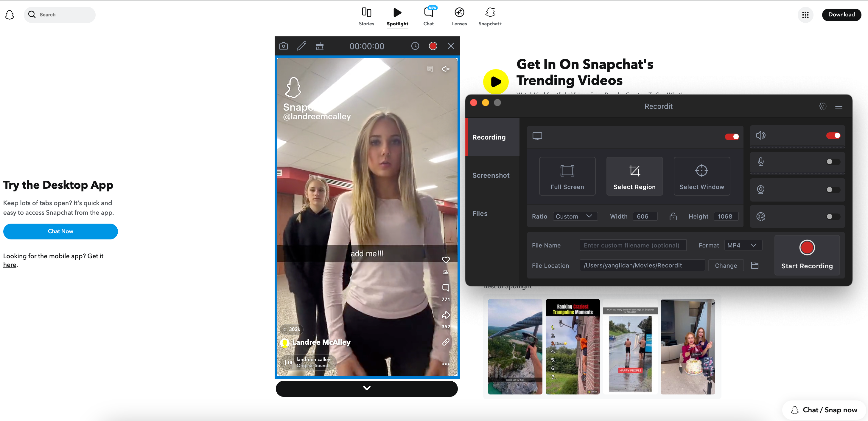Click the countdown timer icon in recording toolbar
The width and height of the screenshot is (868, 421).
tap(415, 46)
